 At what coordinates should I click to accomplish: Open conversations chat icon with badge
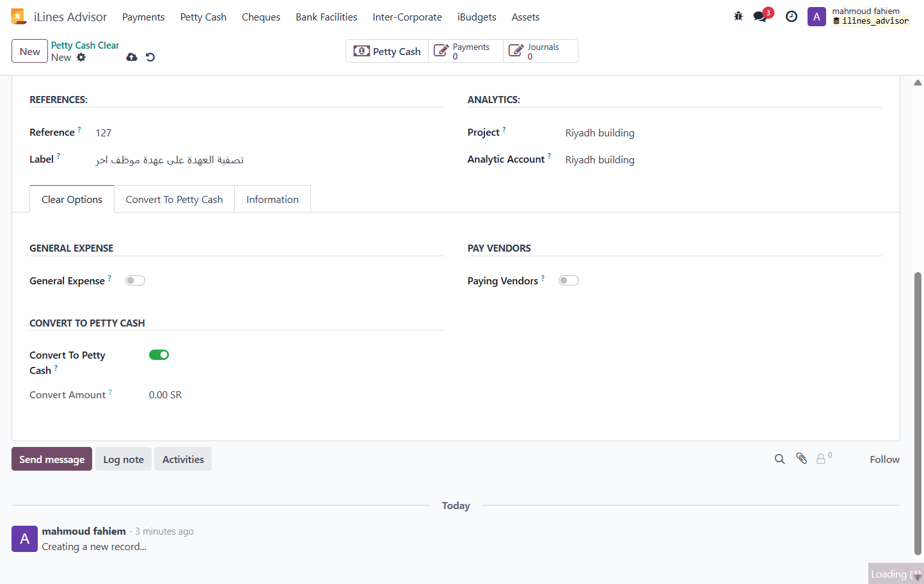pos(760,17)
